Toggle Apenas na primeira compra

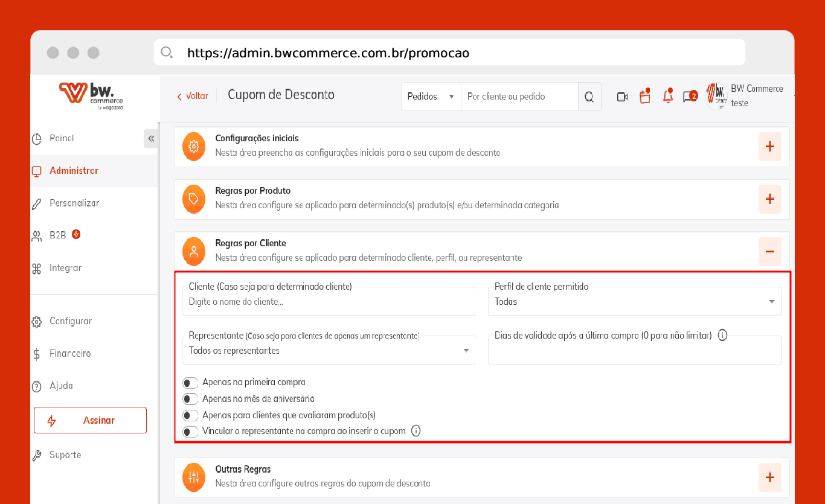pos(191,383)
